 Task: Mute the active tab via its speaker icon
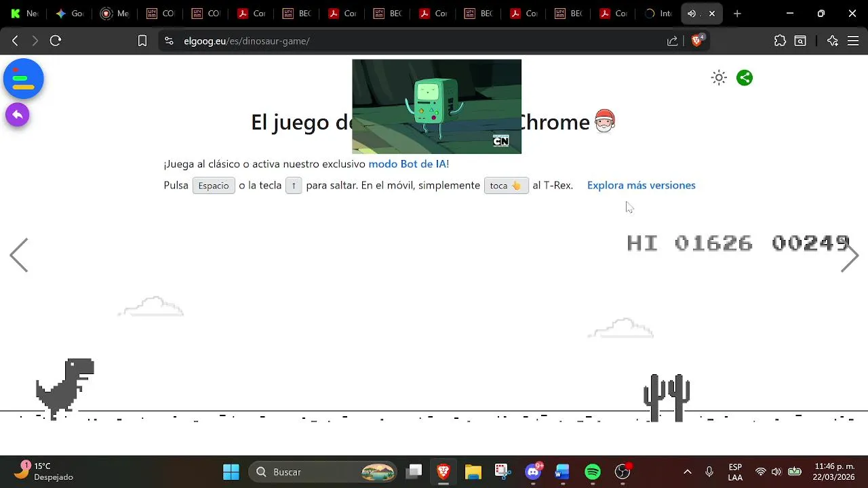pyautogui.click(x=691, y=14)
